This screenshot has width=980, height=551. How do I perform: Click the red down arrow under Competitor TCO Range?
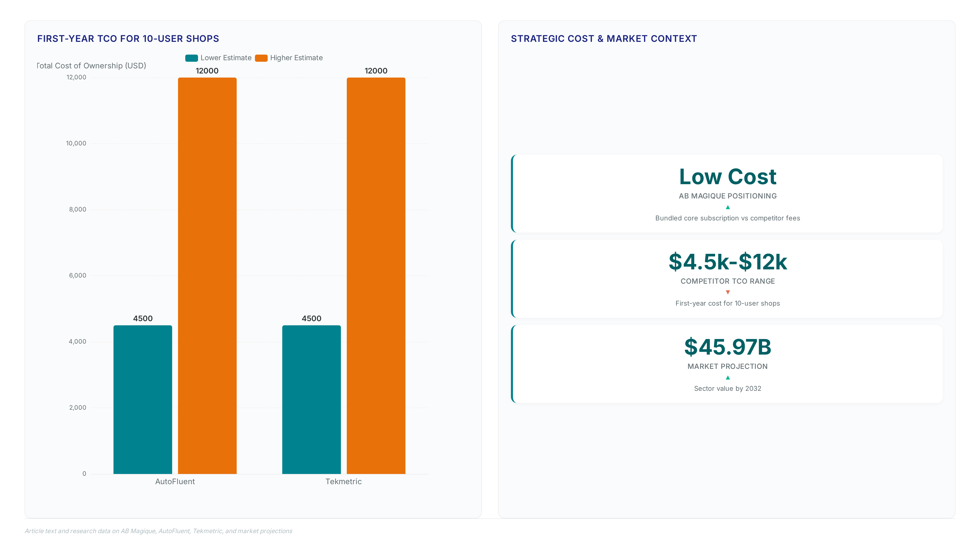pos(727,292)
